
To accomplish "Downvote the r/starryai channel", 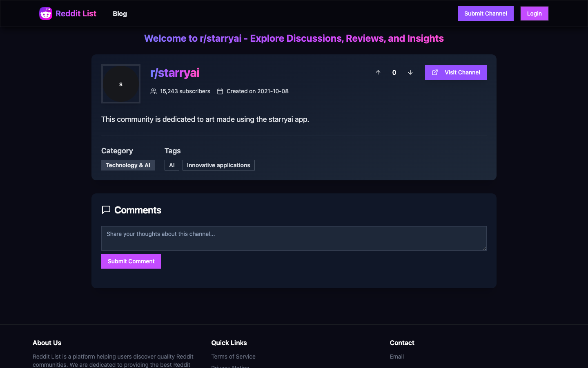I will (x=410, y=72).
